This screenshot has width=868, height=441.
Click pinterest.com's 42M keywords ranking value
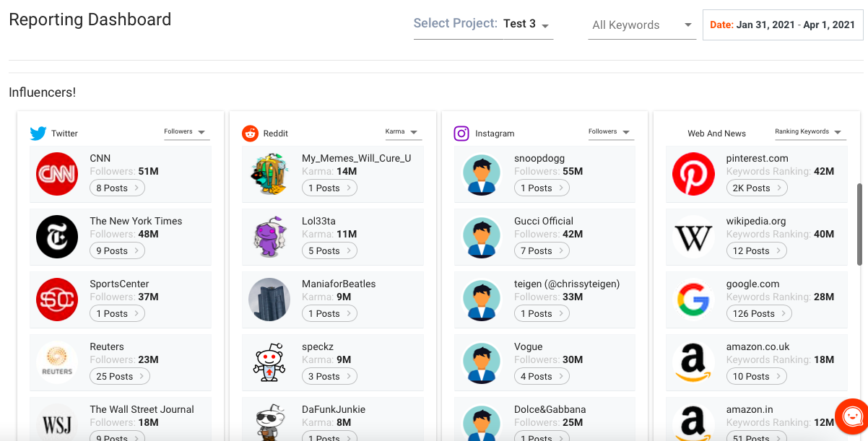click(824, 172)
